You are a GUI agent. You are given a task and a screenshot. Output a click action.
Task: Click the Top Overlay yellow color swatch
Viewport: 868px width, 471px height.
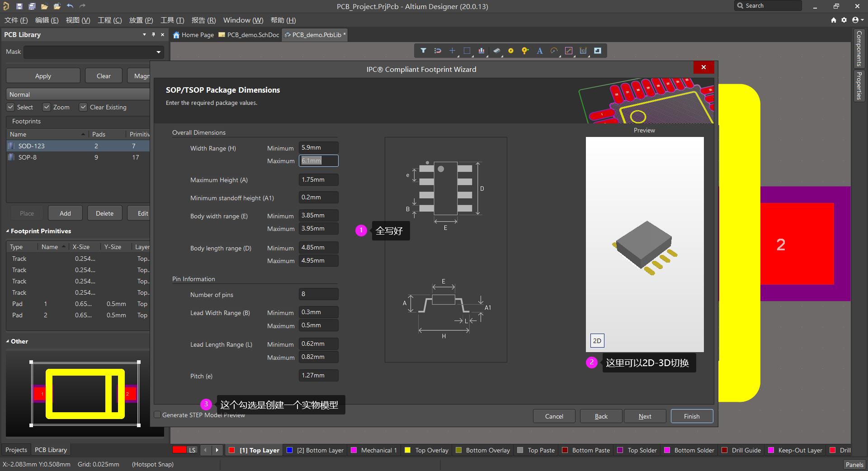407,450
